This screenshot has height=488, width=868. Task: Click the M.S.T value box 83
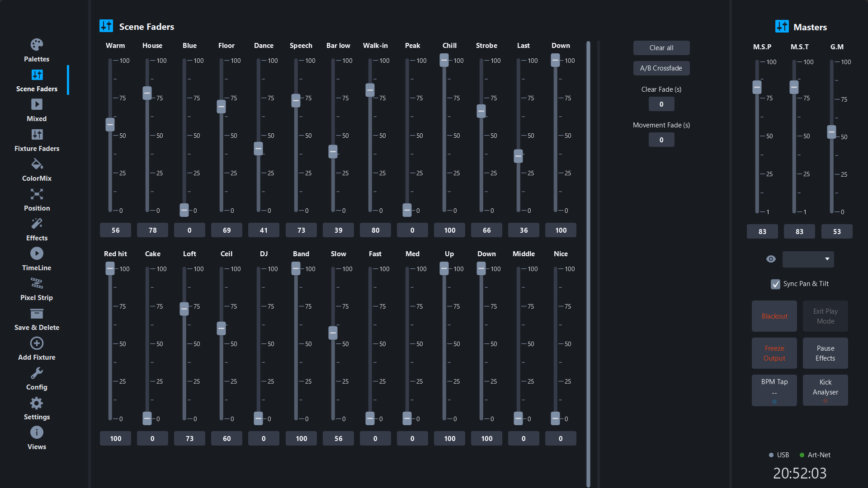coord(799,232)
